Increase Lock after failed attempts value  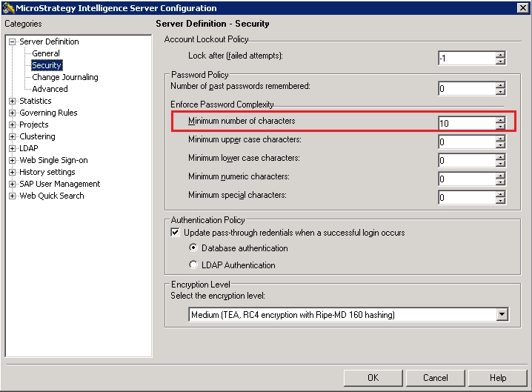pos(500,55)
